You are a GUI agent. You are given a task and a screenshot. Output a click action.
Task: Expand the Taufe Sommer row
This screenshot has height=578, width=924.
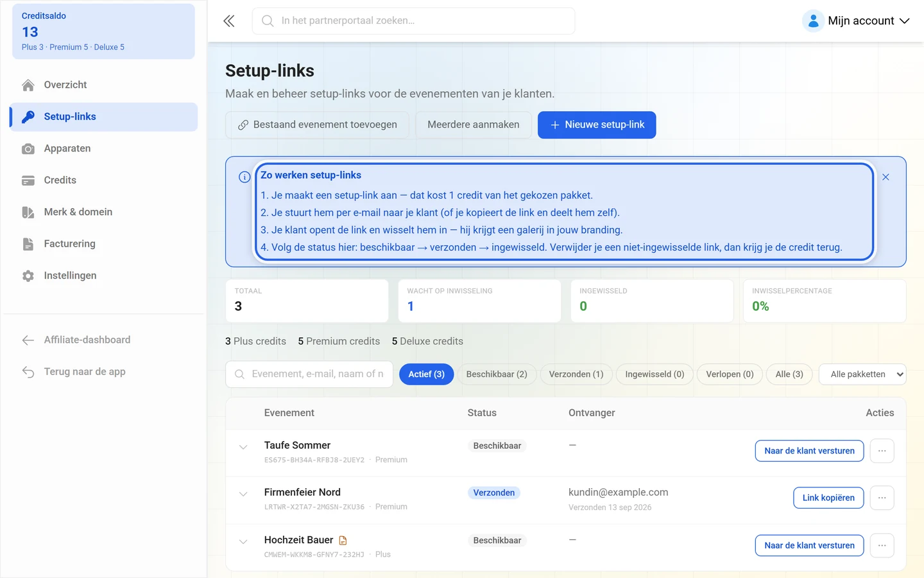point(243,447)
